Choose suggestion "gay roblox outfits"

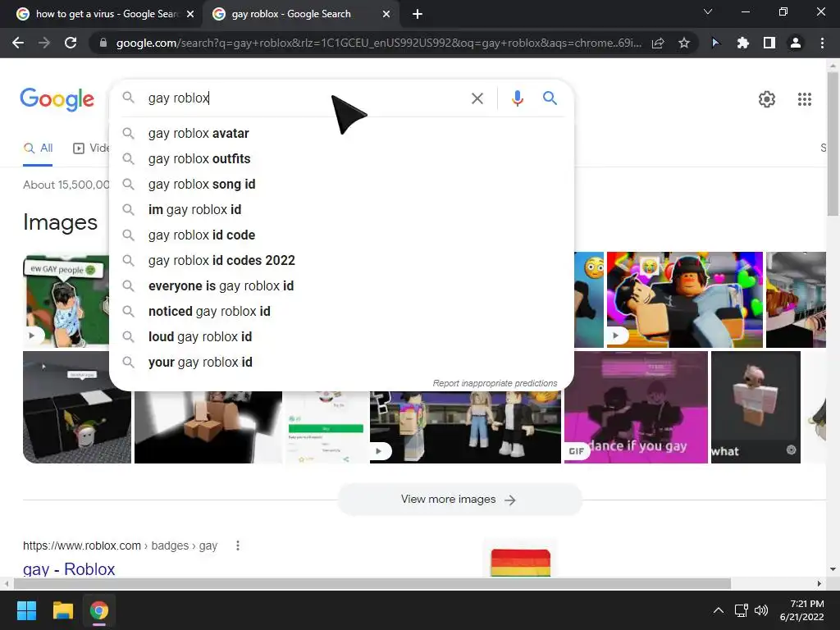tap(341, 158)
